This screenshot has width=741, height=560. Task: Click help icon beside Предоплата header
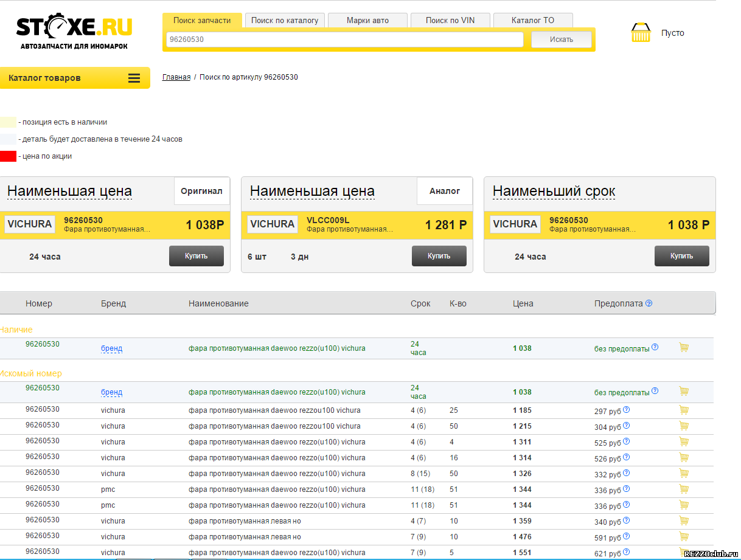pyautogui.click(x=649, y=303)
